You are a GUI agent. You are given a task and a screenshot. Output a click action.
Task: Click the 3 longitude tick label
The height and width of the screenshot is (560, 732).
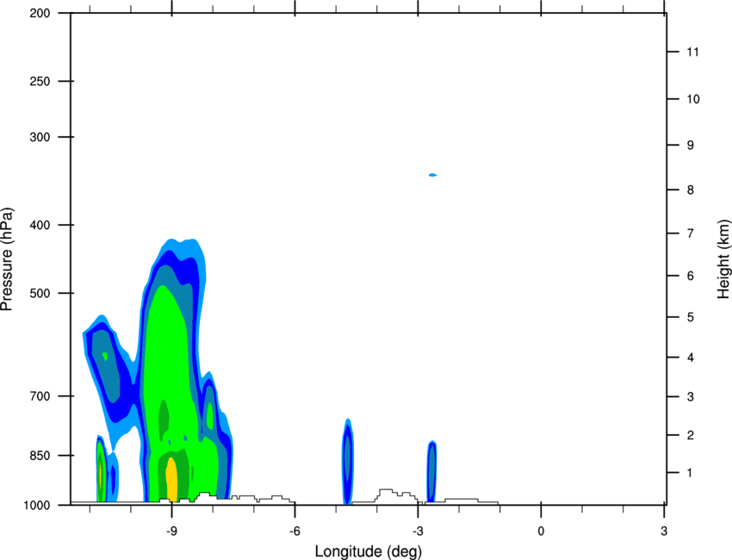point(664,532)
